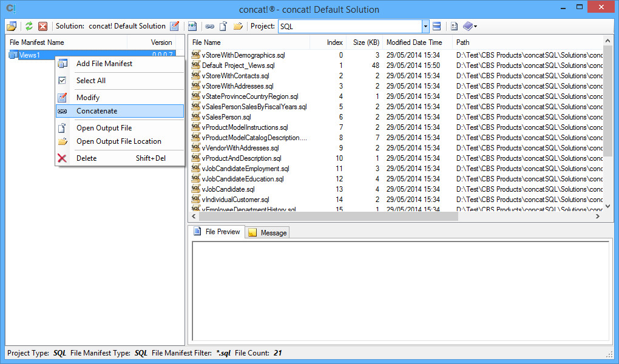Click the Views1 manifest icon

13,55
